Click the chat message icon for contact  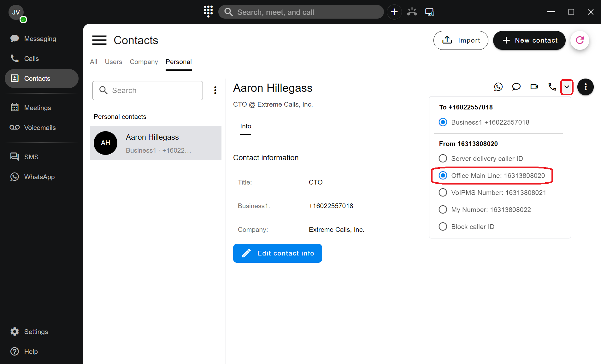[516, 87]
